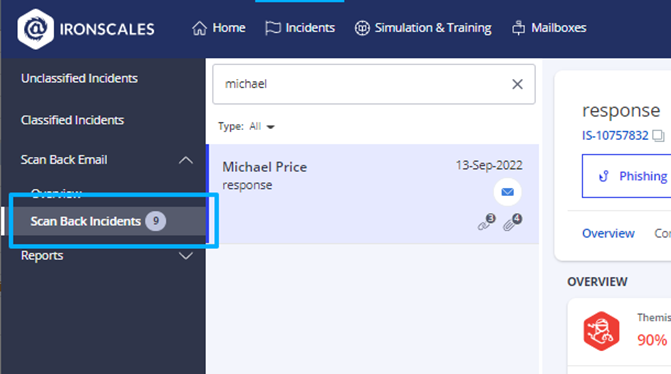Expand the Reports section chevron
671x374 pixels.
(x=186, y=256)
